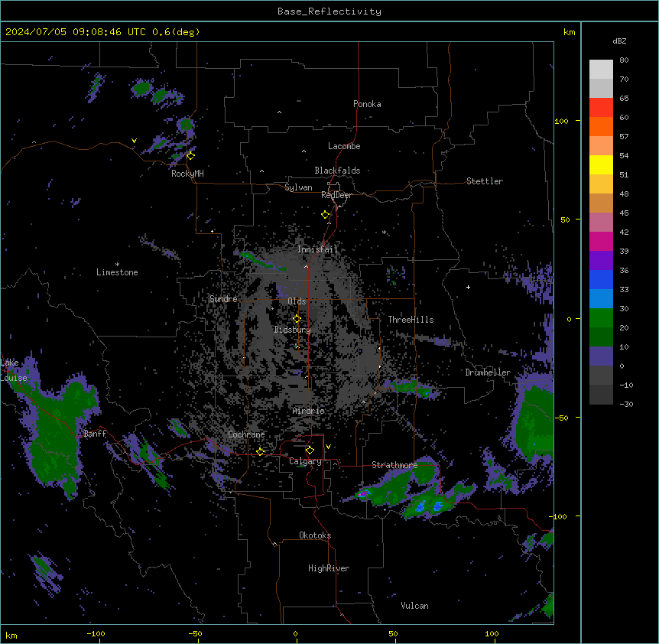Click the yellow diamond between Olds and Didsbury
The width and height of the screenshot is (659, 644).
[x=297, y=318]
